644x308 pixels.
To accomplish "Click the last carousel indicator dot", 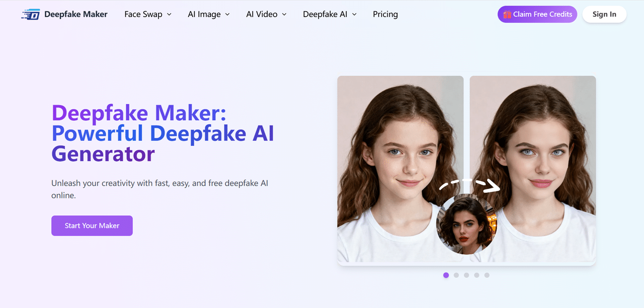I will pyautogui.click(x=487, y=275).
